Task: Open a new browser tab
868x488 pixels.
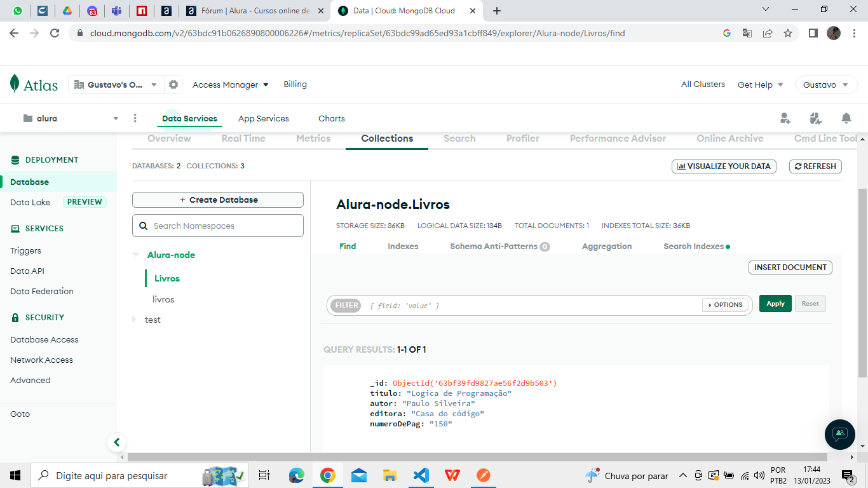Action: coord(497,11)
